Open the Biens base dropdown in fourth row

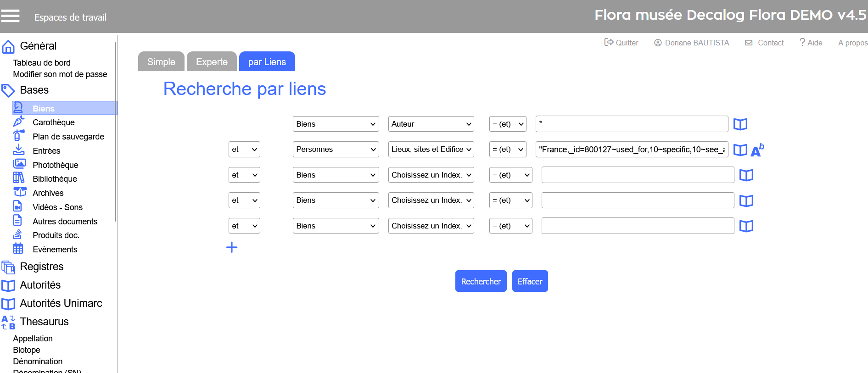pyautogui.click(x=336, y=200)
